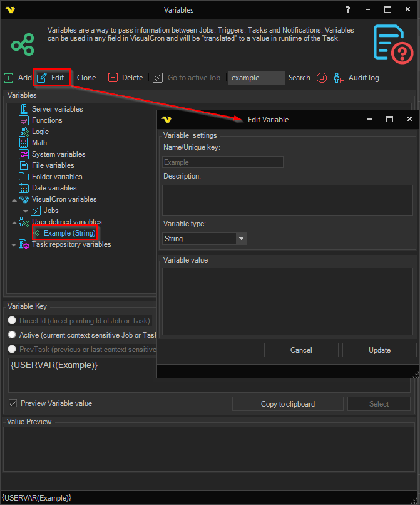This screenshot has height=505, width=420.
Task: Open the Audit log icon
Action: point(339,78)
